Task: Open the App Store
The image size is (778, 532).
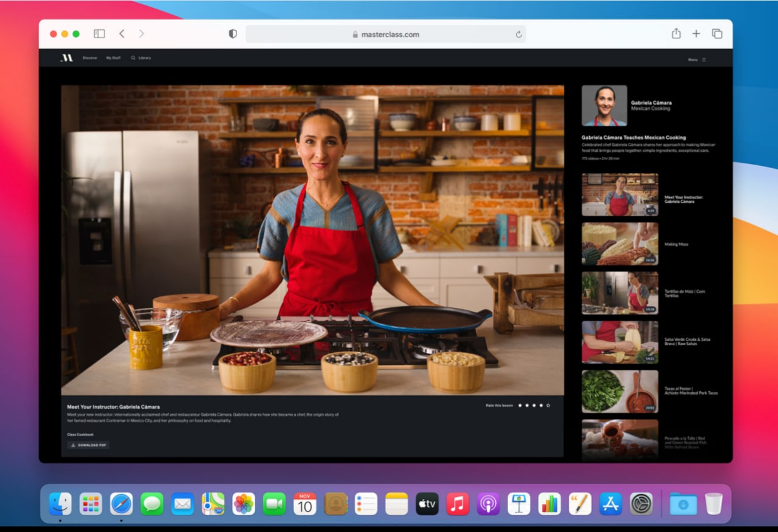Action: point(611,503)
